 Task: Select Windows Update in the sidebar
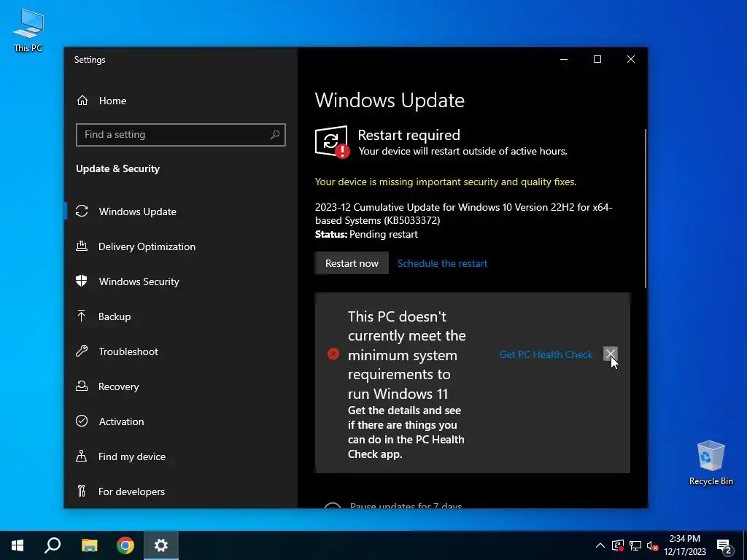pos(138,211)
